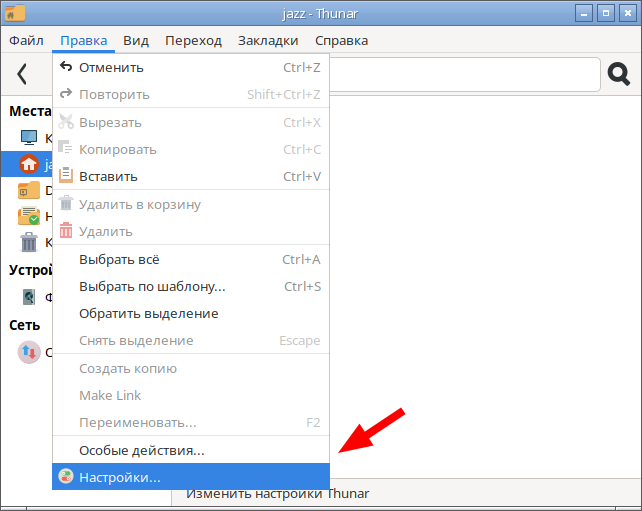
Task: Open the Справка menu
Action: tap(341, 41)
